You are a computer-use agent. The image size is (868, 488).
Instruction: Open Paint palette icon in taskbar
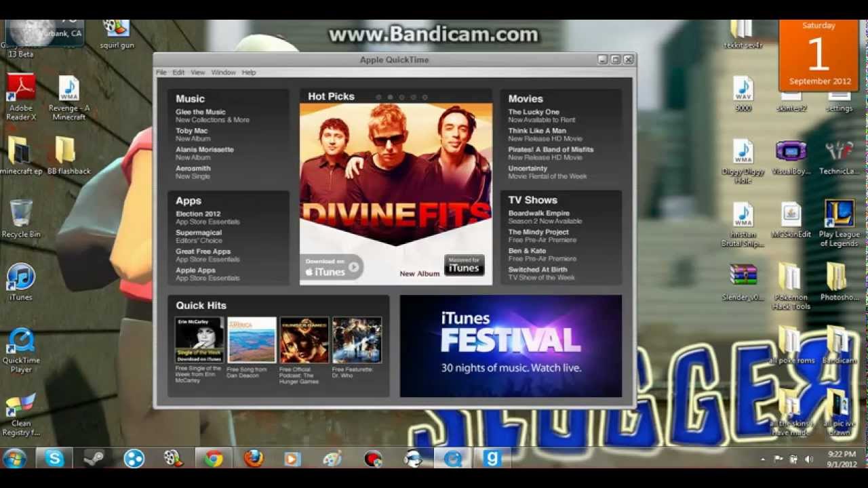coord(332,459)
